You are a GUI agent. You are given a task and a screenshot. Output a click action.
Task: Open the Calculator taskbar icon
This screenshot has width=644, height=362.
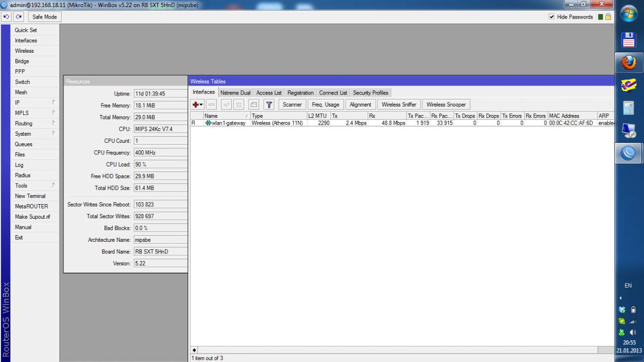[629, 108]
